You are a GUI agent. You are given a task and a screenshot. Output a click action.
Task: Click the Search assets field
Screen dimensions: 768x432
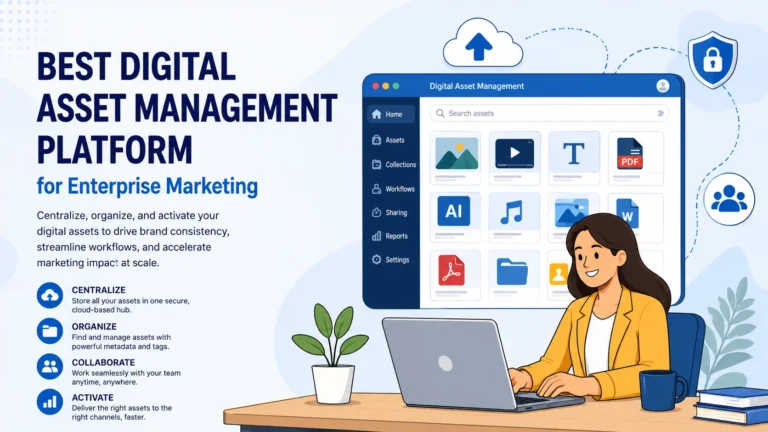(550, 113)
